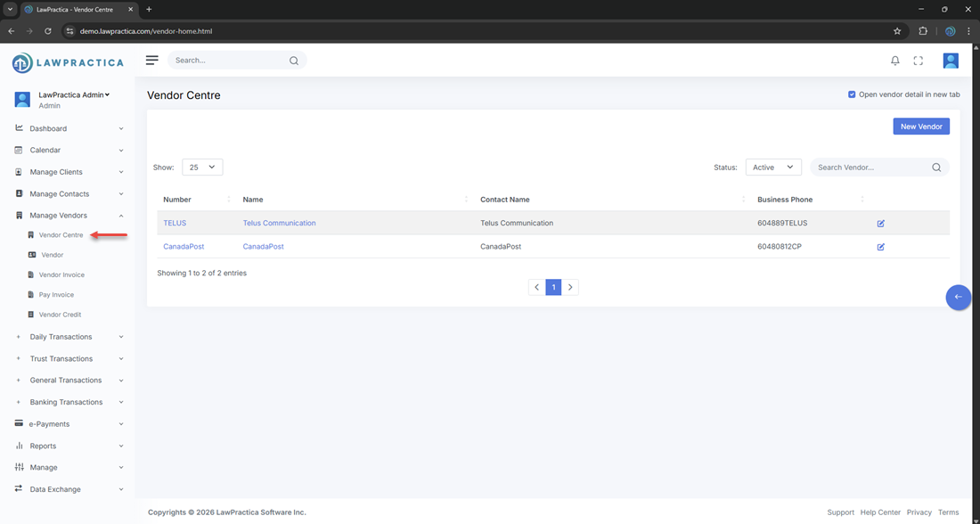Sort table by Name column
The height and width of the screenshot is (524, 980).
click(253, 200)
